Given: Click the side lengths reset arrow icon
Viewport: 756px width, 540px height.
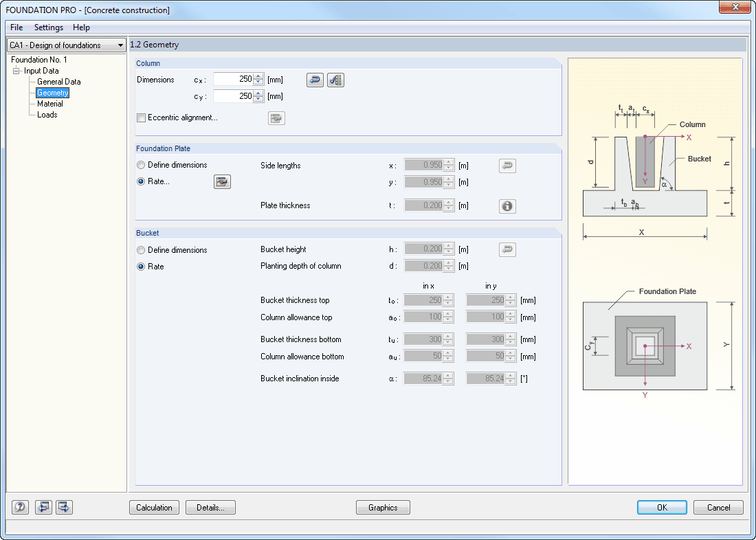Looking at the screenshot, I should coord(507,166).
